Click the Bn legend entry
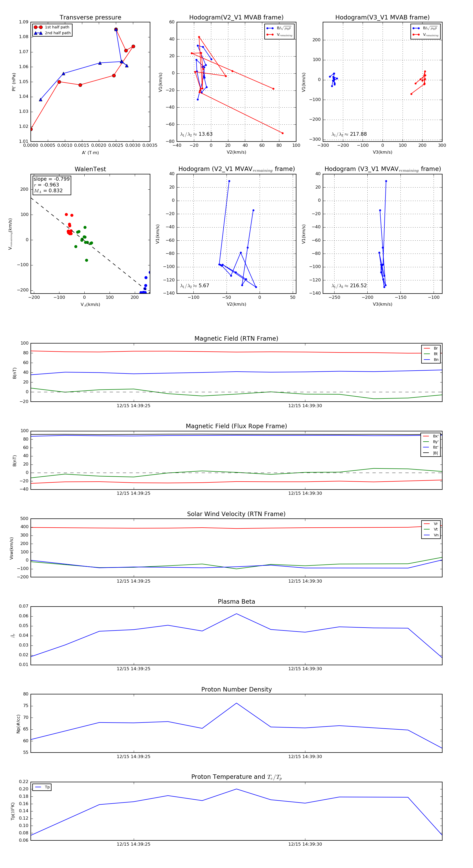This screenshot has width=473, height=868. [x=431, y=360]
